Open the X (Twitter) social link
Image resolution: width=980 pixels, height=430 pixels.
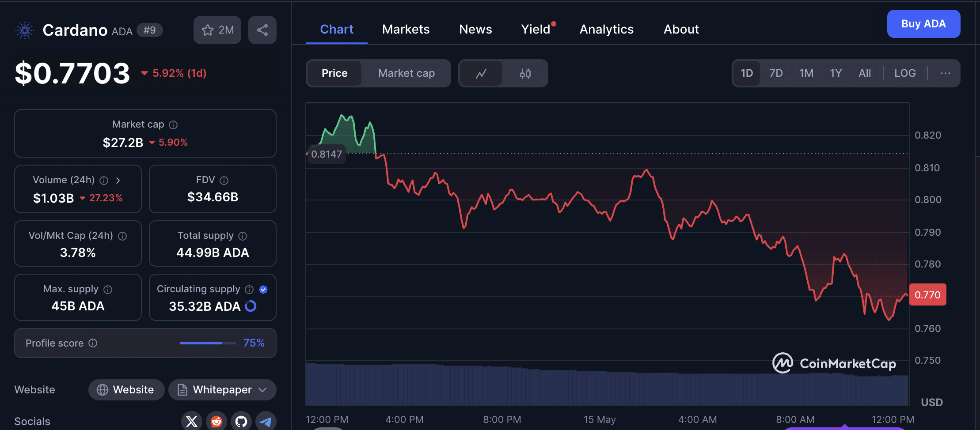coord(192,421)
